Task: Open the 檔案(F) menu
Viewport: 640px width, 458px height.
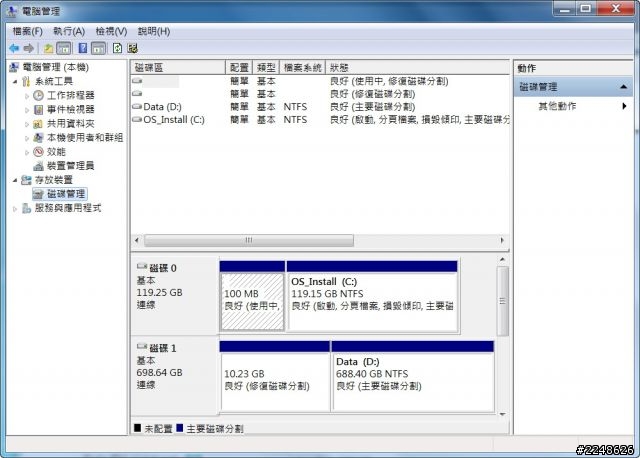Action: [x=27, y=31]
